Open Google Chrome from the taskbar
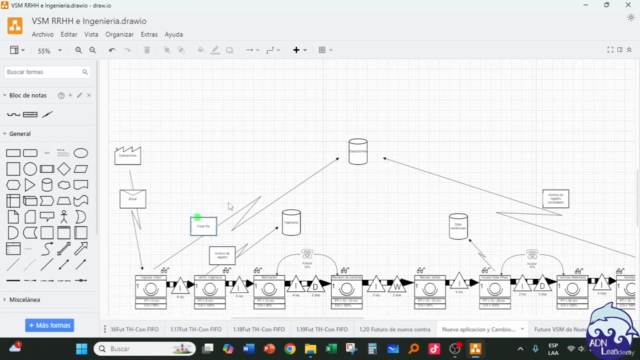Image resolution: width=640 pixels, height=360 pixels. coord(290,349)
